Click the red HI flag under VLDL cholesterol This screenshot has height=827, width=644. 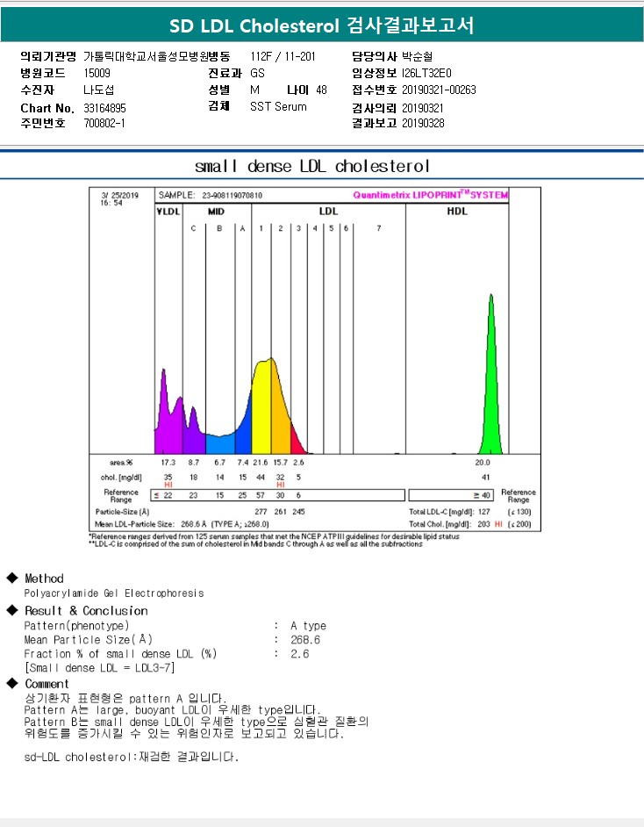(168, 485)
